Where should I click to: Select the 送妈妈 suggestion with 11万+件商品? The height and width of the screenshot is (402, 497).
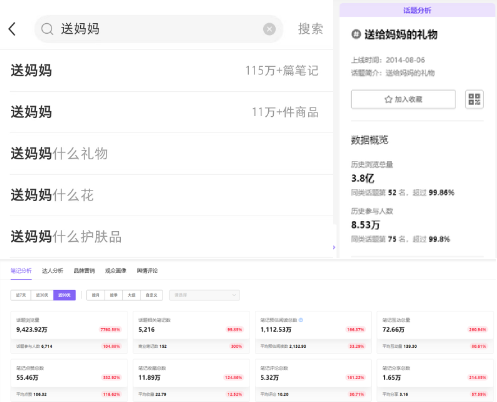click(x=166, y=112)
